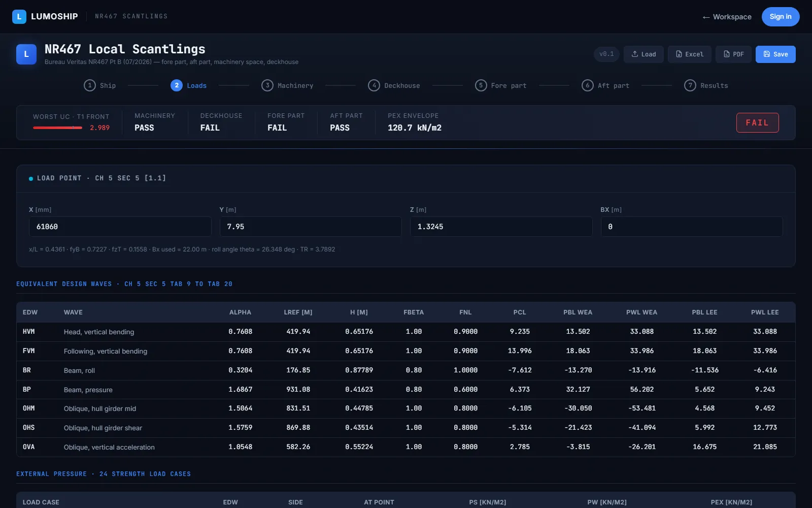
Task: Edit the Z [m] value field
Action: [501, 227]
